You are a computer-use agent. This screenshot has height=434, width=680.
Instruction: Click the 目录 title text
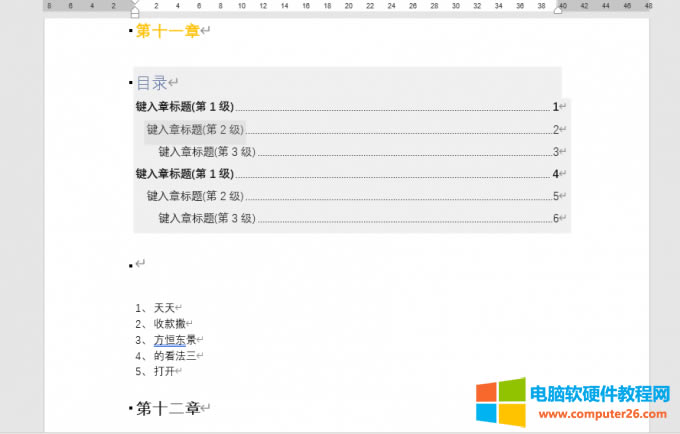[x=151, y=83]
